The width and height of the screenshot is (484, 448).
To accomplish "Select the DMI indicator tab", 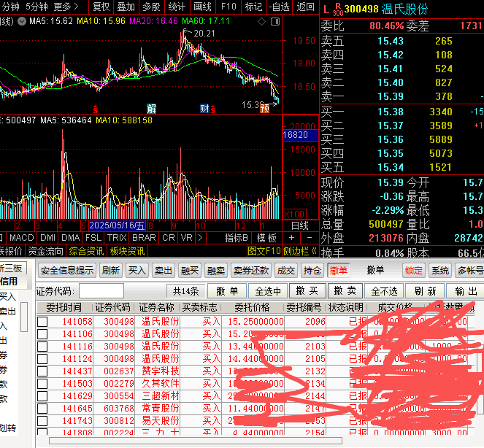I will pyautogui.click(x=48, y=238).
